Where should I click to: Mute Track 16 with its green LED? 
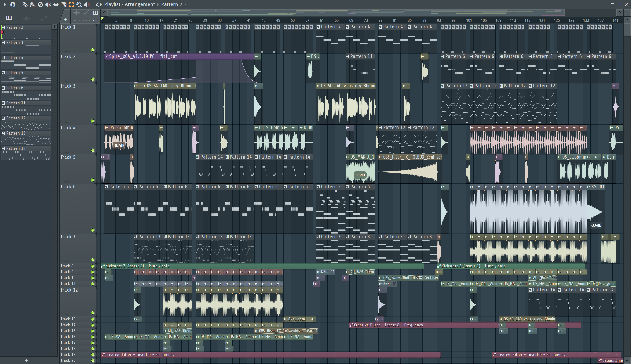(93, 337)
